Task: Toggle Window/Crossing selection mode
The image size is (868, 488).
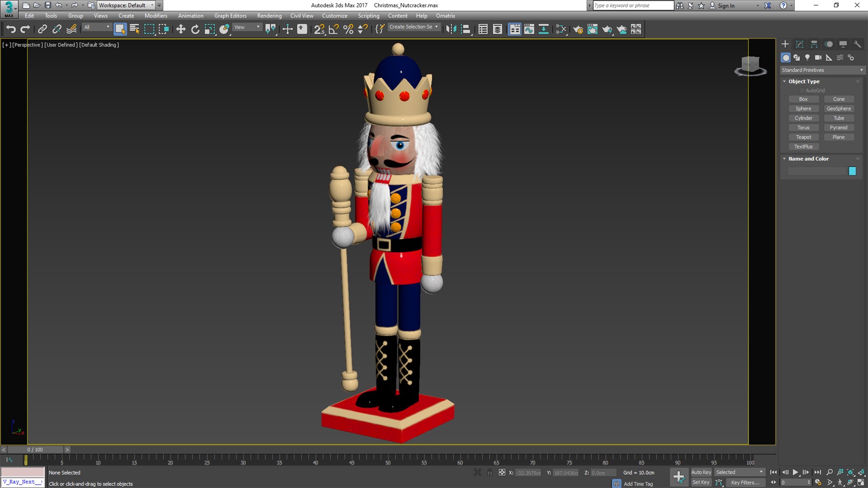Action: (164, 29)
